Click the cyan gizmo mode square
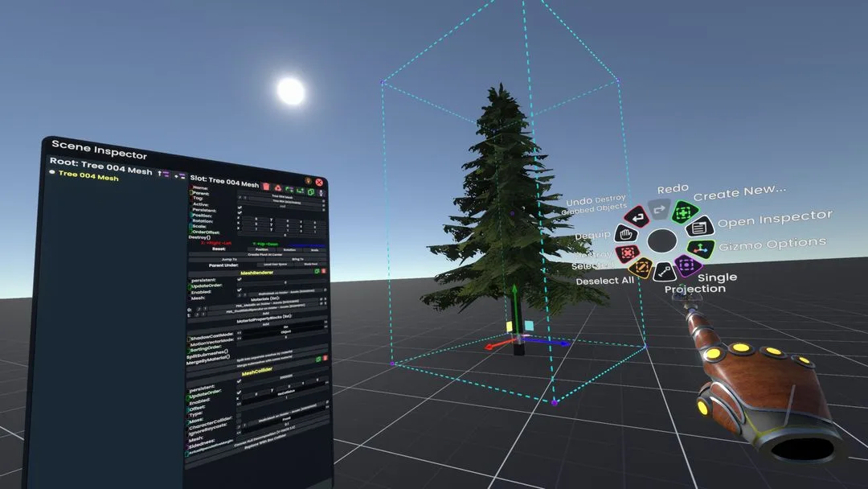The height and width of the screenshot is (489, 868). (x=529, y=325)
